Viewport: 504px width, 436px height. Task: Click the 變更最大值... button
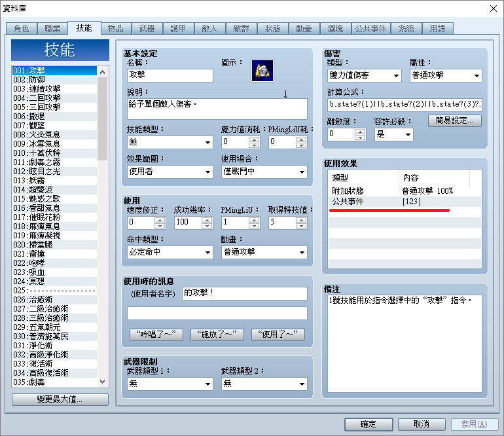point(60,399)
